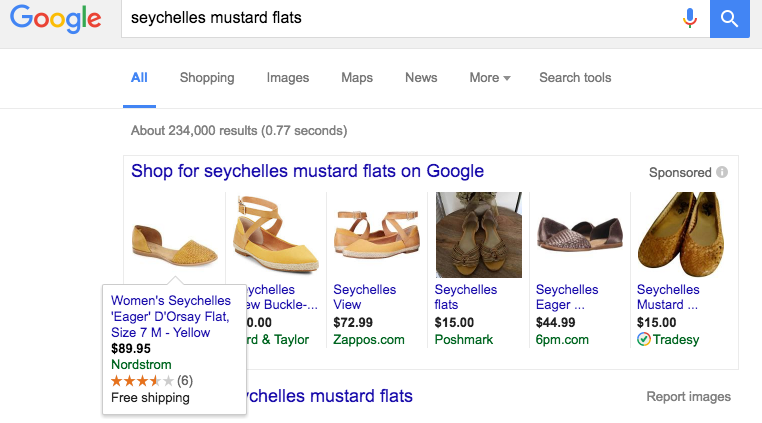Open Women's Seychelles 'Eager' D'Orsay Flat link

tap(171, 317)
